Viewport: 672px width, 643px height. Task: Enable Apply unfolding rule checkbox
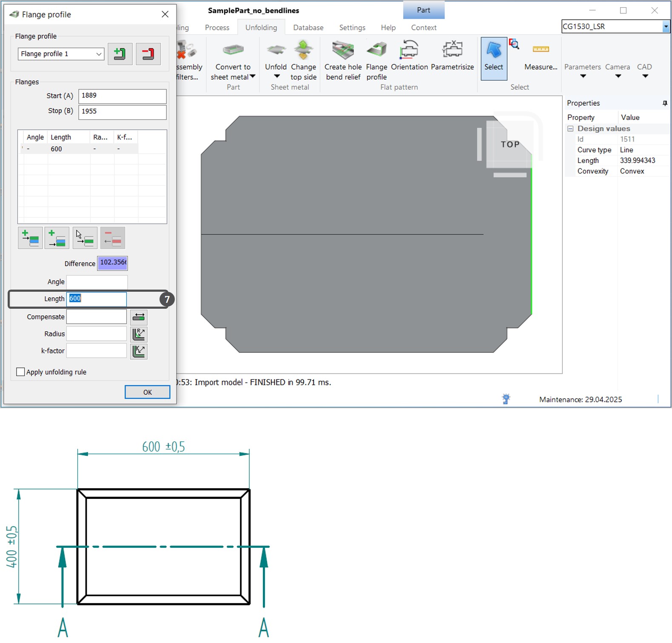20,372
